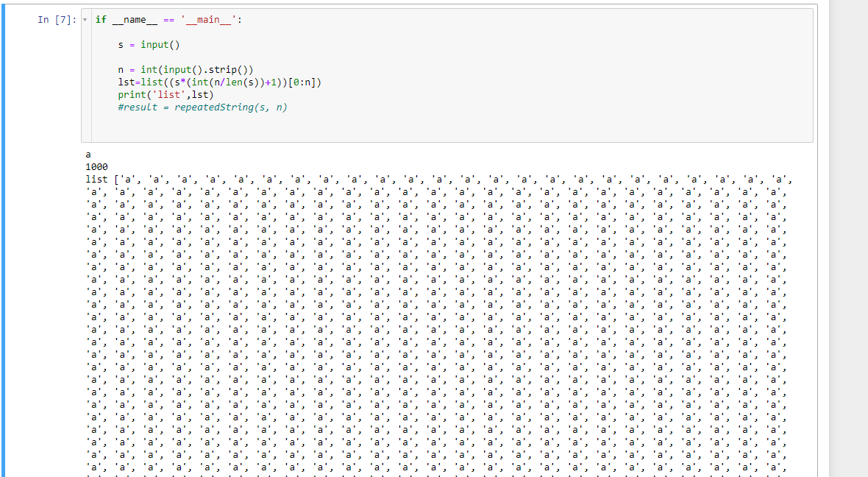The height and width of the screenshot is (477, 868).
Task: Toggle output scrolling via the output's left margin
Action: click(43, 310)
